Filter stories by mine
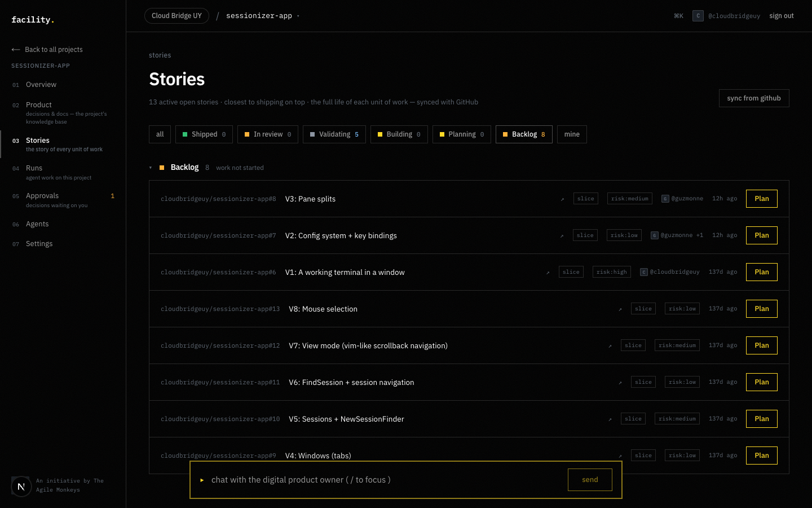This screenshot has height=508, width=812. (x=572, y=134)
